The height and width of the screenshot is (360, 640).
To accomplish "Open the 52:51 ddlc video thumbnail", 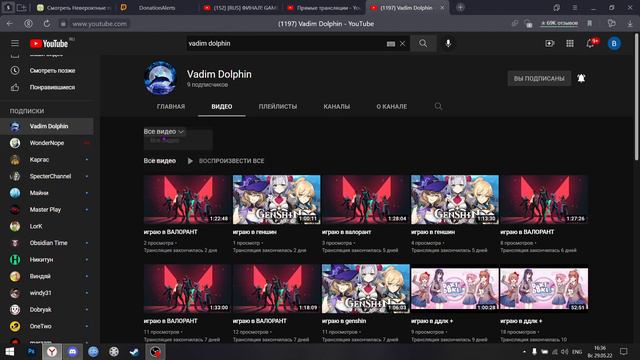I will [544, 289].
